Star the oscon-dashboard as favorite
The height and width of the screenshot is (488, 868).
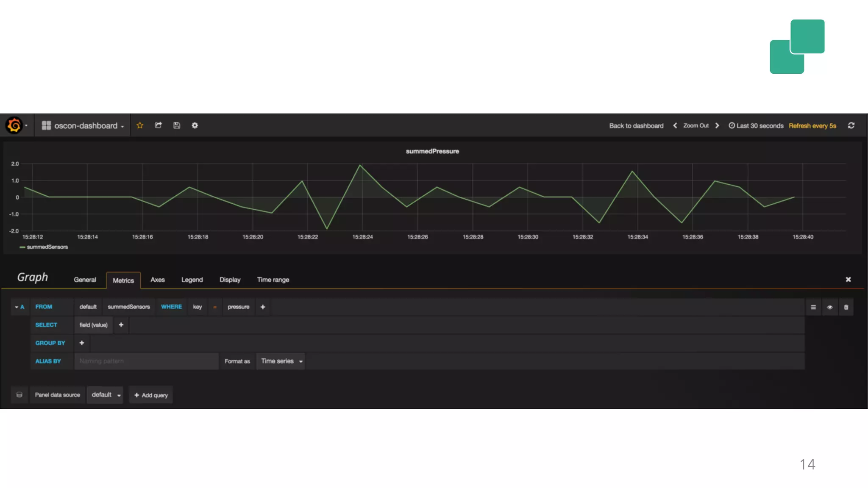click(140, 125)
